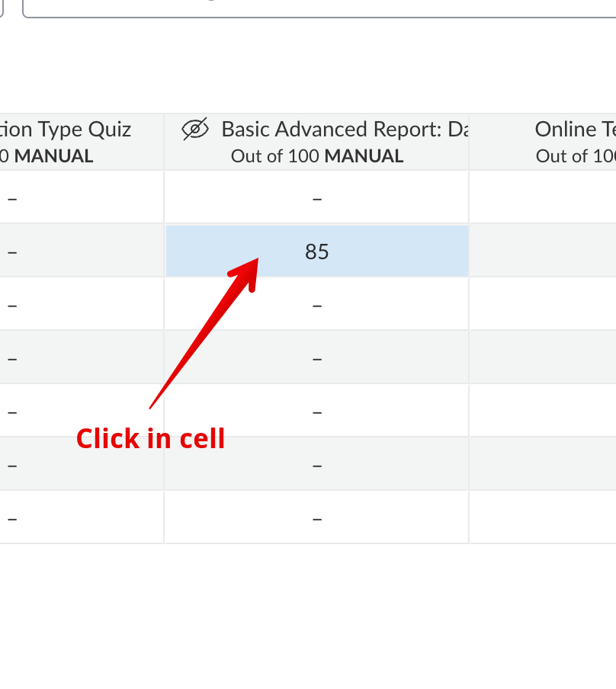Screen dimensions: 616x689
Task: Click 'Out of 100 MANUAL' under Basic Advanced Report
Action: (x=317, y=156)
